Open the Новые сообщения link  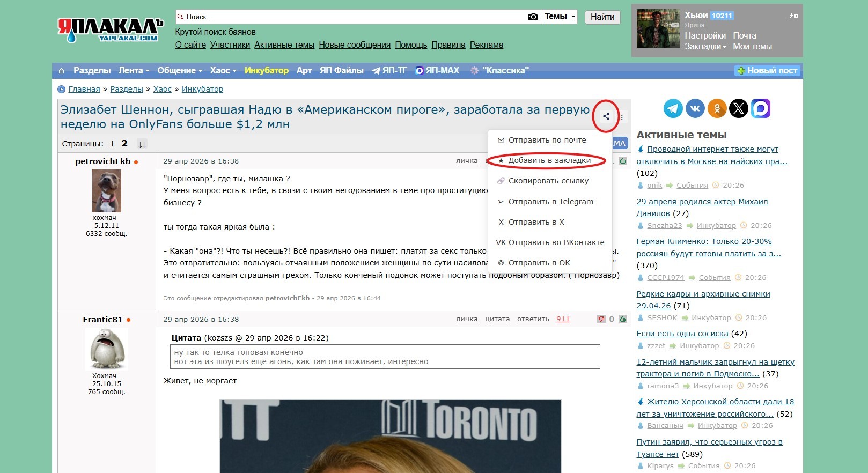(355, 45)
